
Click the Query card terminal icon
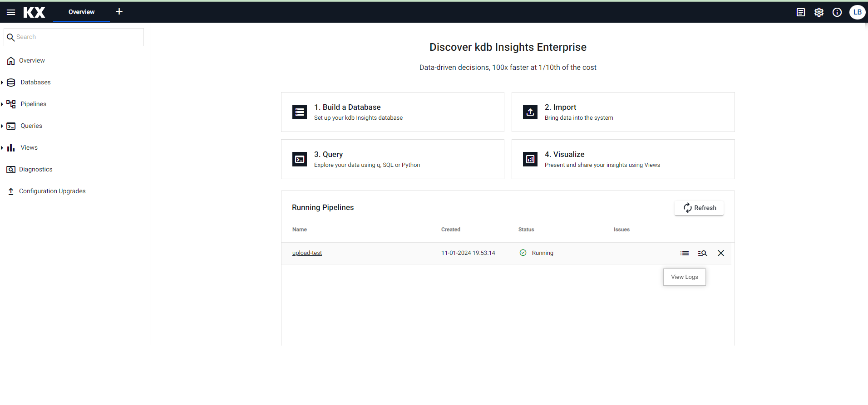click(x=300, y=159)
